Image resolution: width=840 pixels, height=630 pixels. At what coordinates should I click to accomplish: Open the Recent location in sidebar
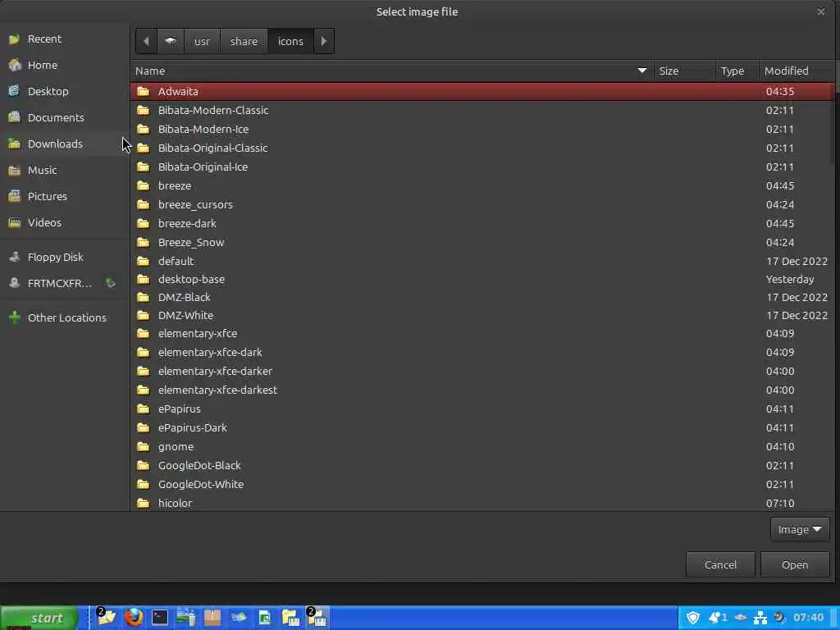[x=64, y=39]
